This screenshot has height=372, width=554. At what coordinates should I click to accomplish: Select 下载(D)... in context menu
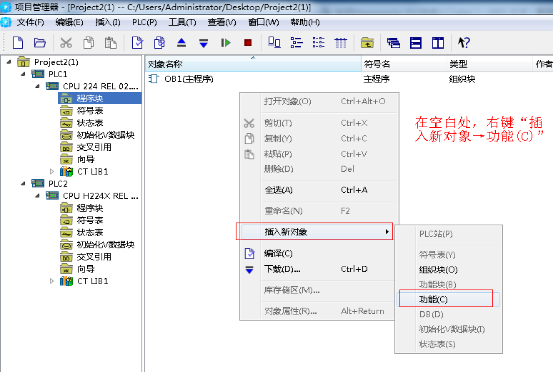click(x=319, y=269)
